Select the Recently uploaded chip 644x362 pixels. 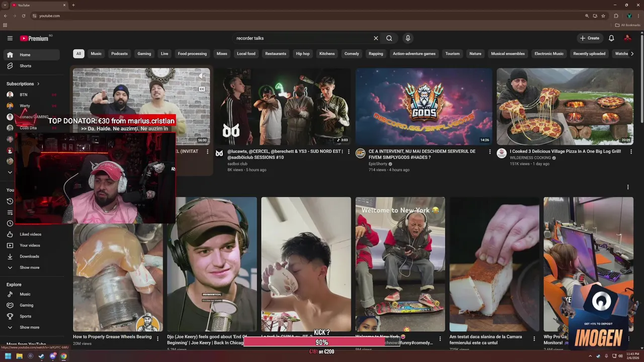(x=589, y=54)
